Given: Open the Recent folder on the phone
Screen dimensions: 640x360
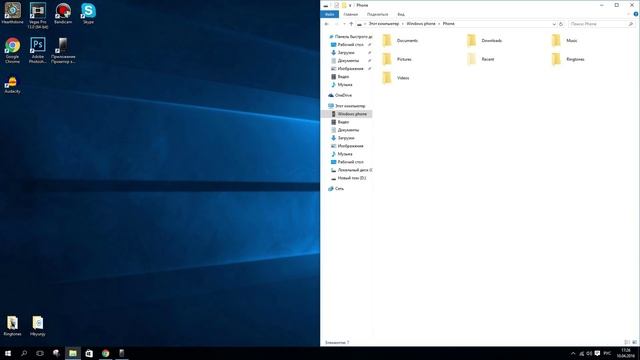Looking at the screenshot, I should [480, 59].
